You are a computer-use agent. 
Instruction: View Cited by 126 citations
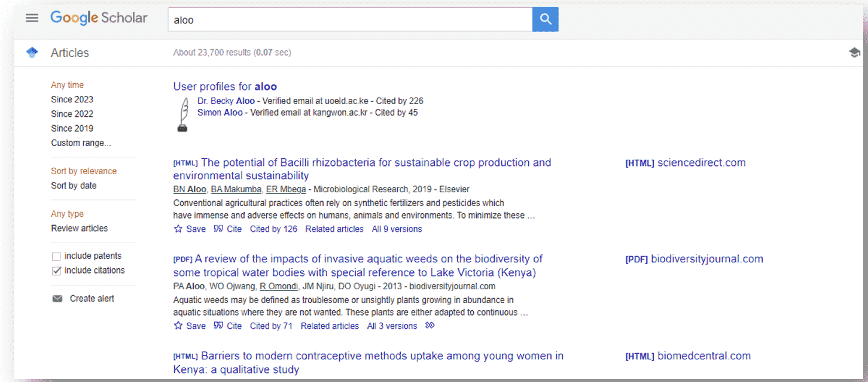[x=273, y=229]
